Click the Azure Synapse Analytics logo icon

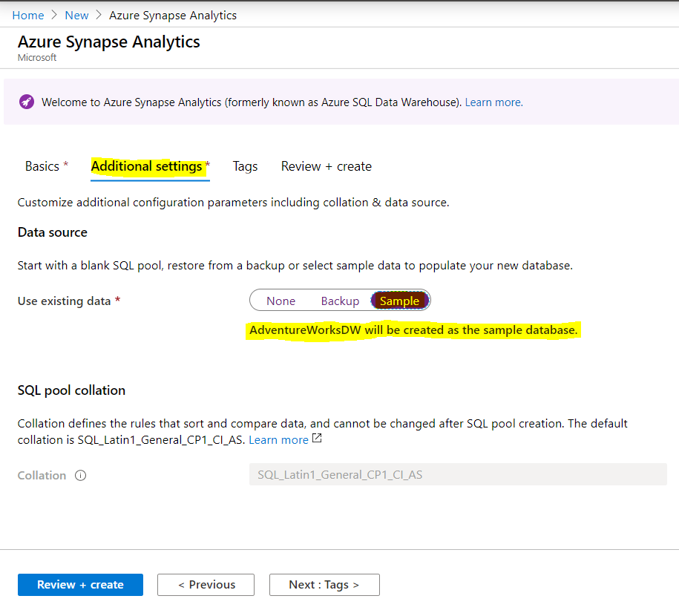pos(27,102)
